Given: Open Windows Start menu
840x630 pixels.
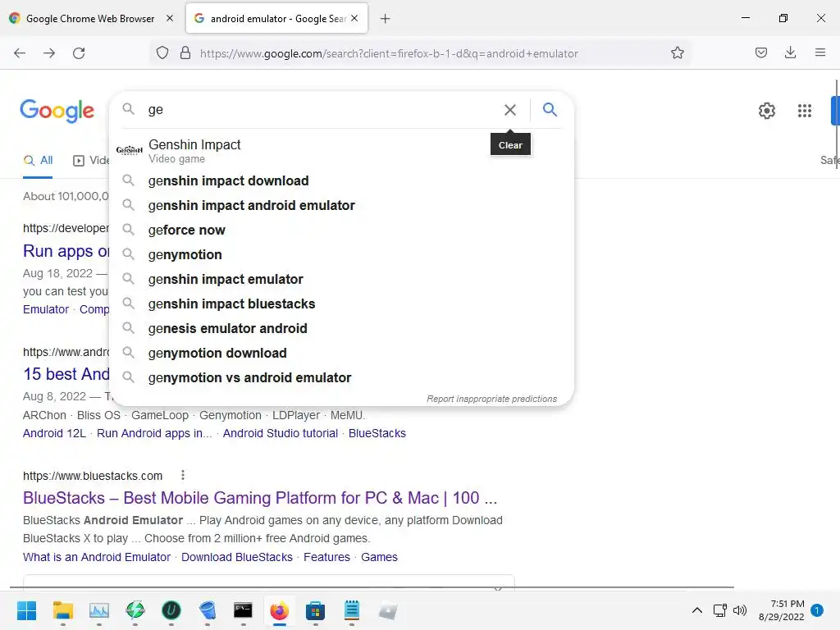Looking at the screenshot, I should (27, 610).
